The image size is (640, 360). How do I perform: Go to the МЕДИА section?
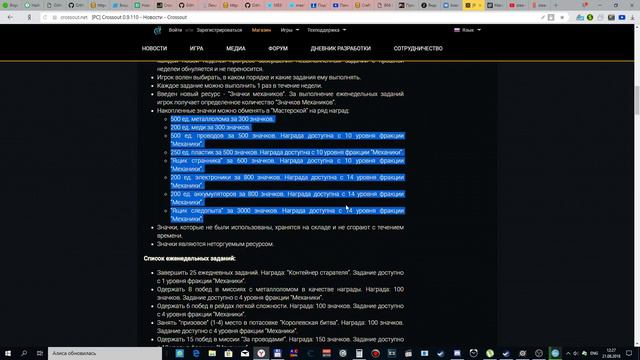click(236, 48)
